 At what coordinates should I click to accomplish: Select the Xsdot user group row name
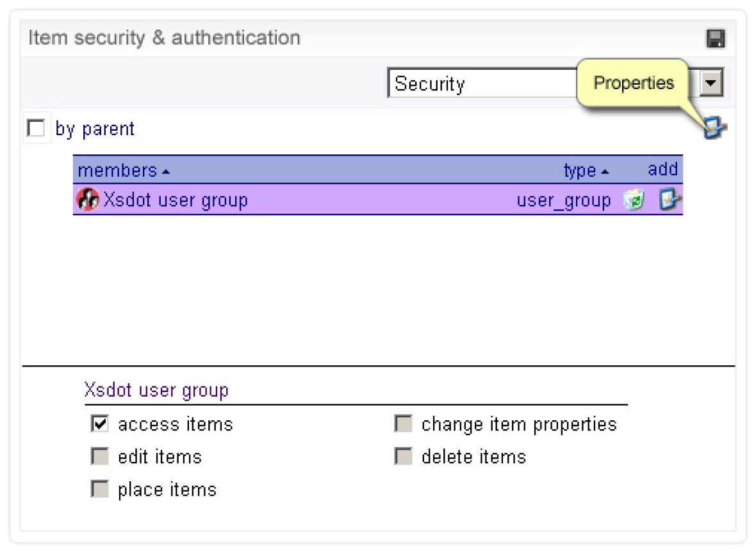pos(176,200)
